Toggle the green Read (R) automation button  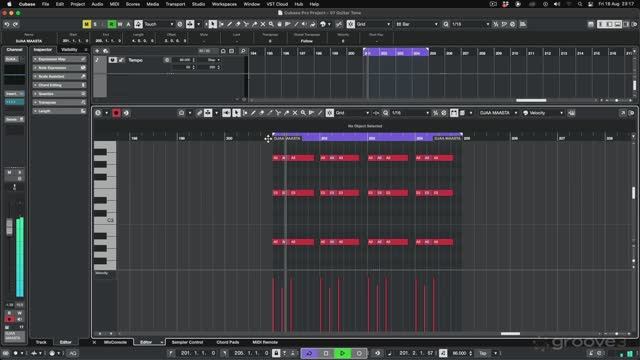point(111,24)
